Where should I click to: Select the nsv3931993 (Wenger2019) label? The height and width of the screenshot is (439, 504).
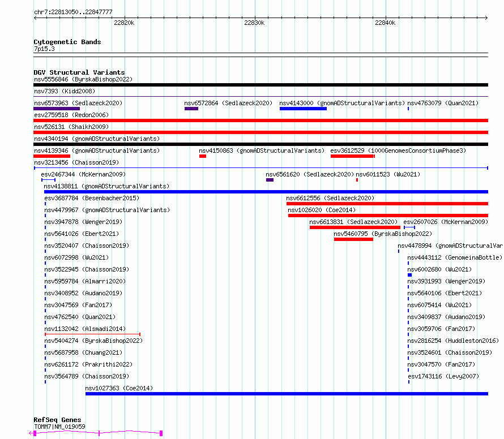pos(446,281)
